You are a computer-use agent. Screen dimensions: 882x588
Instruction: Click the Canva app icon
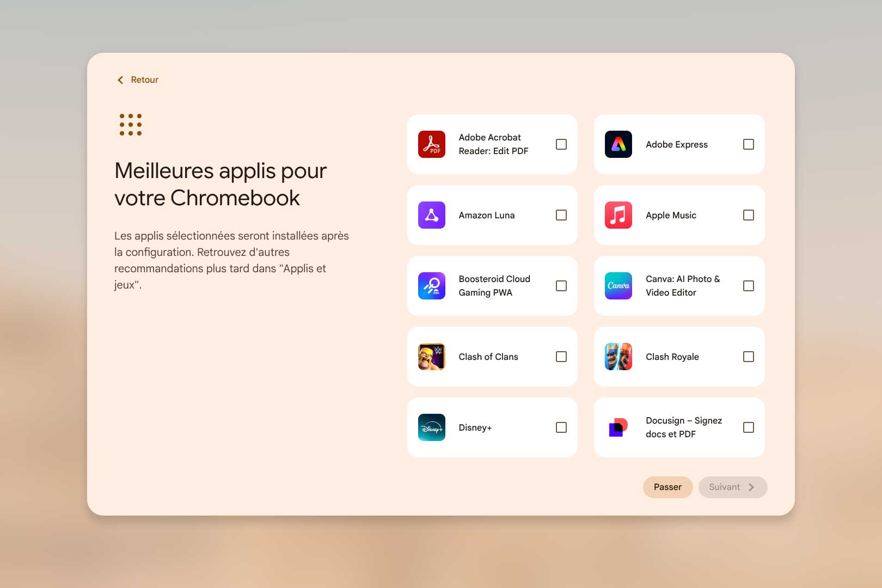pyautogui.click(x=618, y=286)
